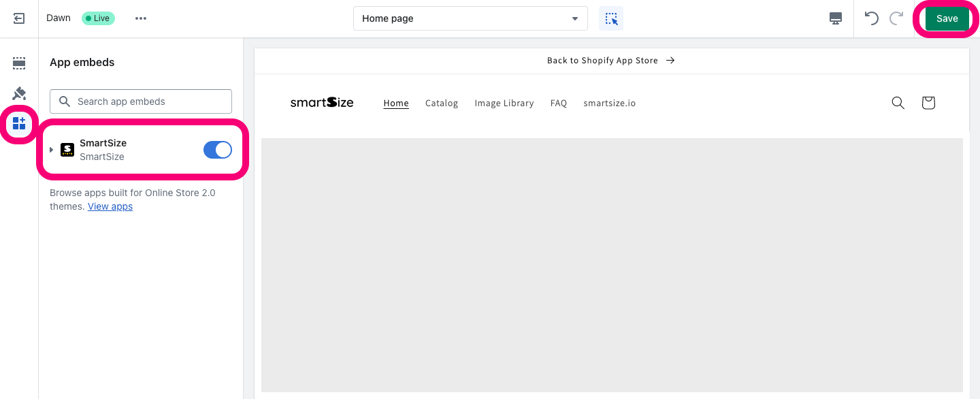Switch to desktop preview icon
This screenshot has height=399, width=980.
coord(836,18)
